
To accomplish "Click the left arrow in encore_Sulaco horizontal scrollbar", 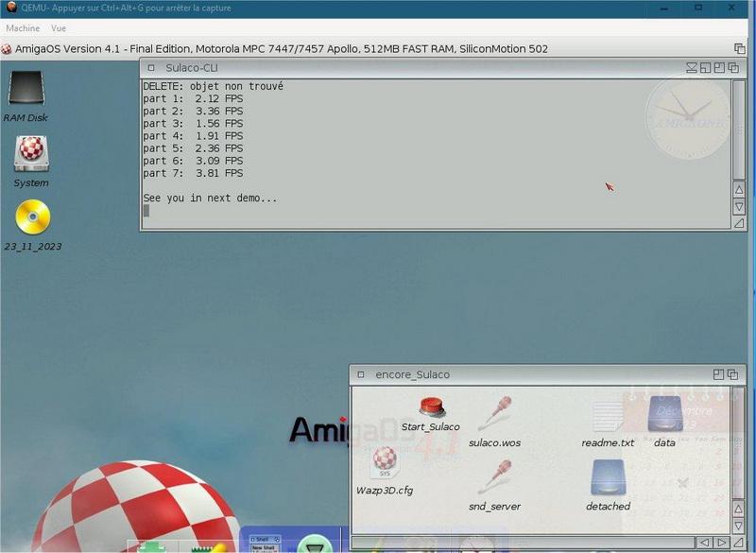I will click(x=704, y=543).
